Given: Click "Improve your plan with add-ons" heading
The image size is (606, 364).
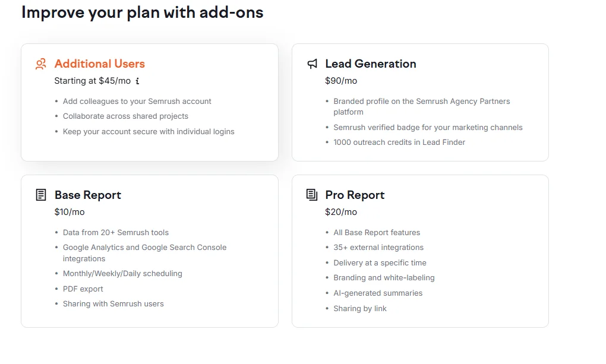Looking at the screenshot, I should click(143, 12).
